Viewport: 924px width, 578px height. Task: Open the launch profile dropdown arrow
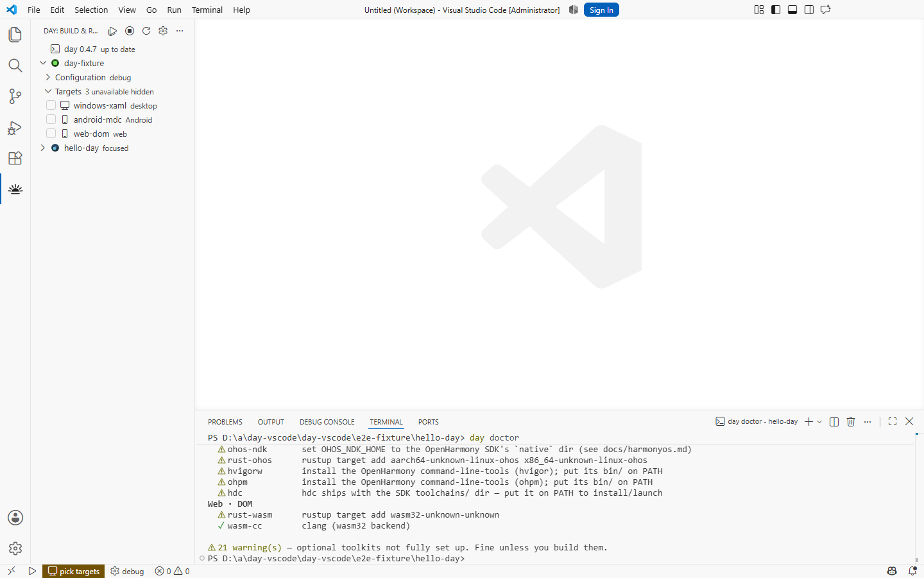[819, 422]
